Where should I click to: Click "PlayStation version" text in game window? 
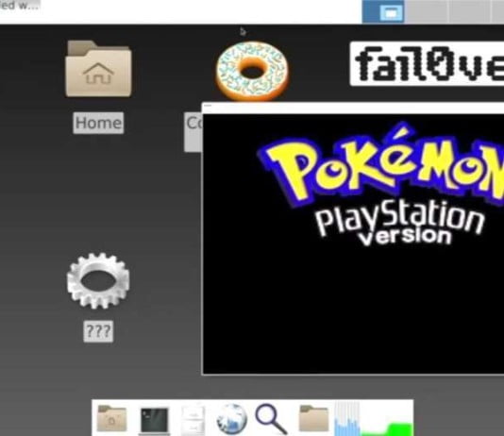pos(399,224)
